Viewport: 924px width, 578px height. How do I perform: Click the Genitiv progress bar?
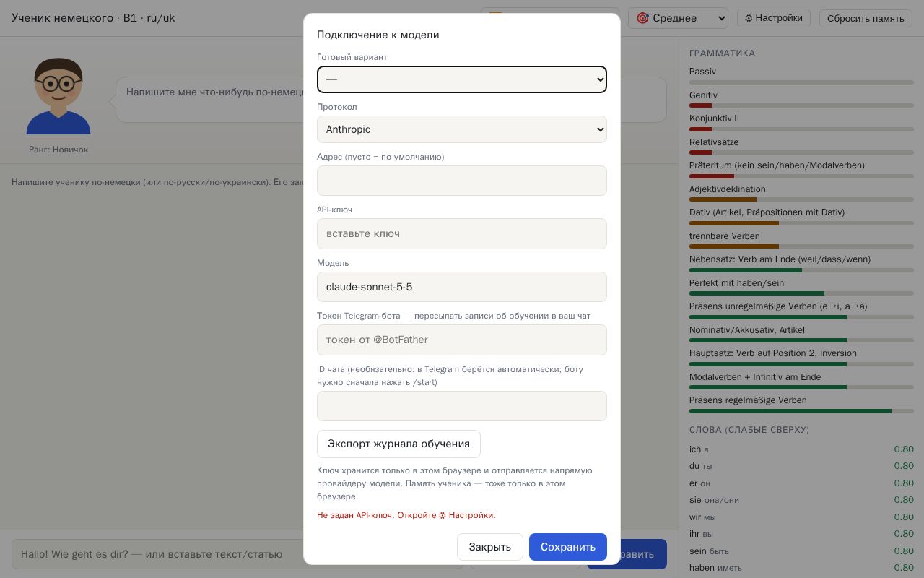click(801, 105)
